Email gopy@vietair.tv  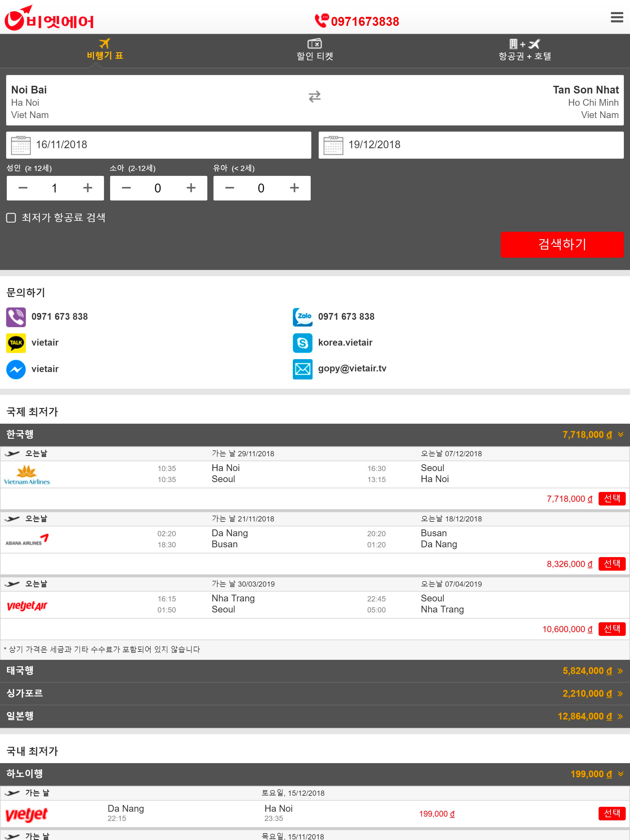[352, 368]
